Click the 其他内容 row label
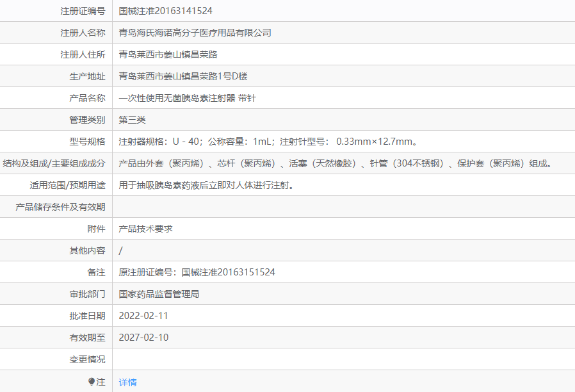The image size is (575, 392). point(87,250)
